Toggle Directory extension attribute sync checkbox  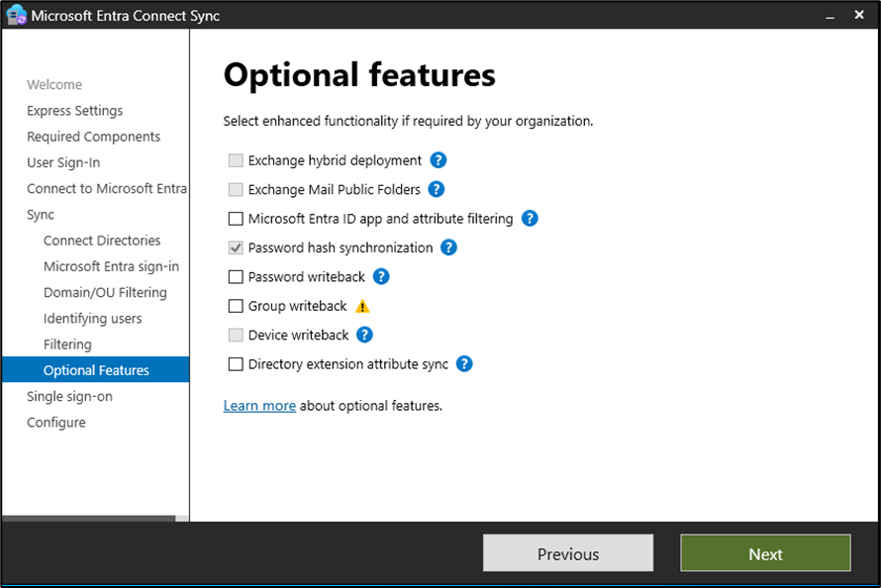pos(236,364)
